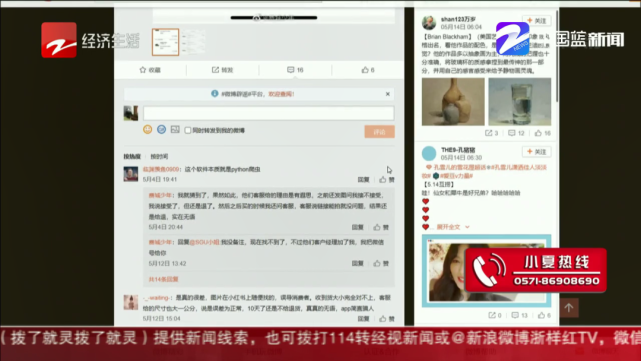Repost the Brian Blackham post showing 3

pos(491,133)
